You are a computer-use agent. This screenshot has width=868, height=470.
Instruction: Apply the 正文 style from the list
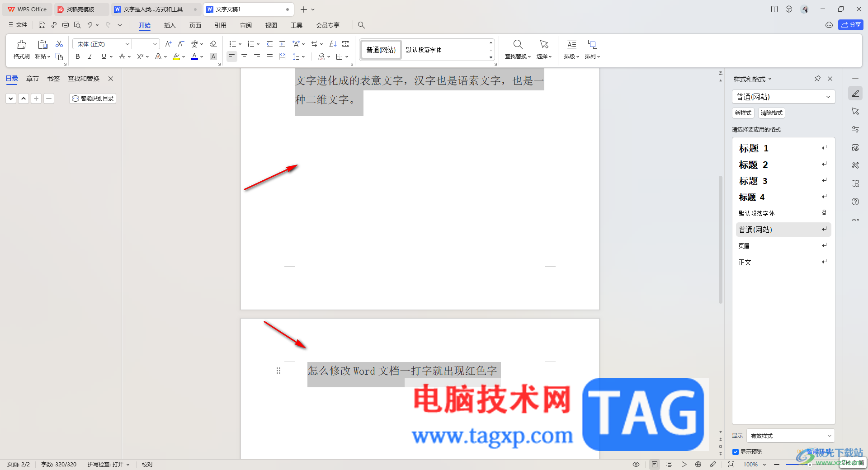coord(783,262)
